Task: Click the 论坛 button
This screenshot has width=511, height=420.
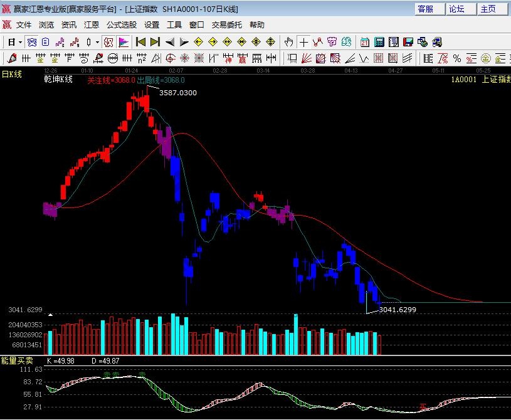Action: (x=456, y=9)
